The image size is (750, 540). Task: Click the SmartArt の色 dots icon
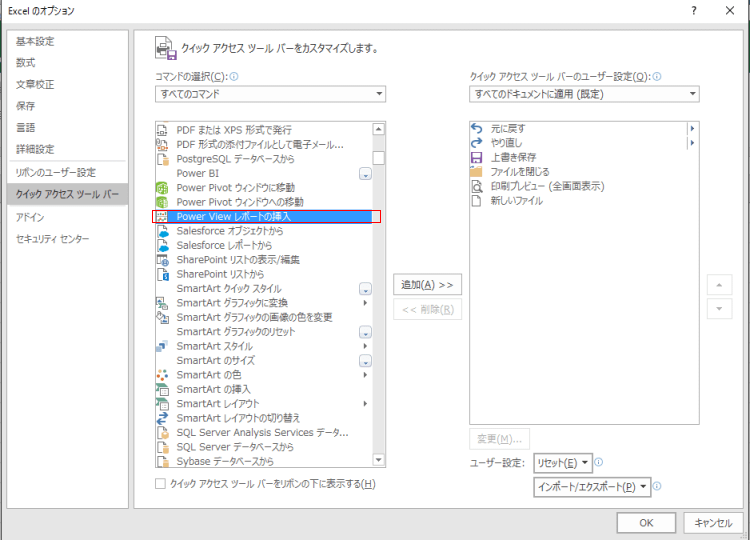coord(163,375)
